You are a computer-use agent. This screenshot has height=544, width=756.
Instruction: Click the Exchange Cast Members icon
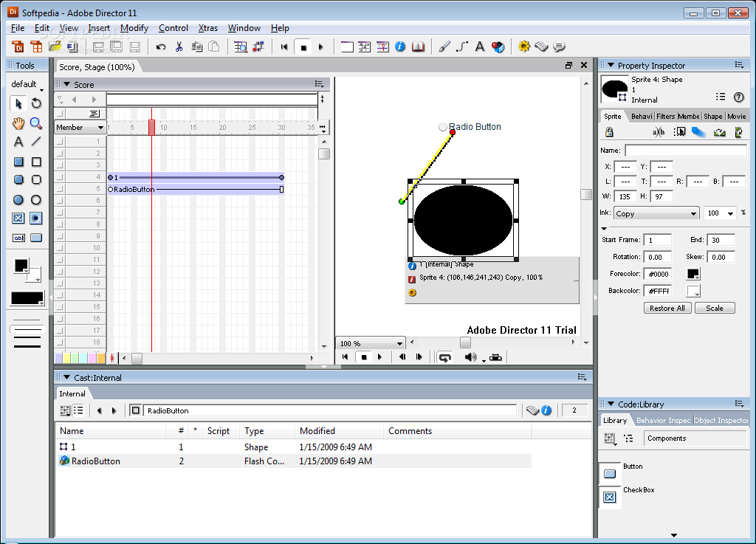[x=258, y=47]
